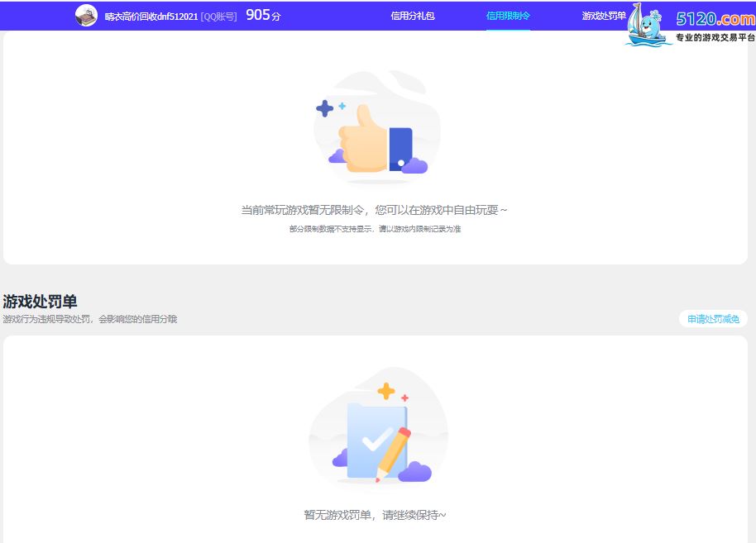Switch to the 信用限制令 tab
Screen dimensions: 756x543
tap(508, 16)
